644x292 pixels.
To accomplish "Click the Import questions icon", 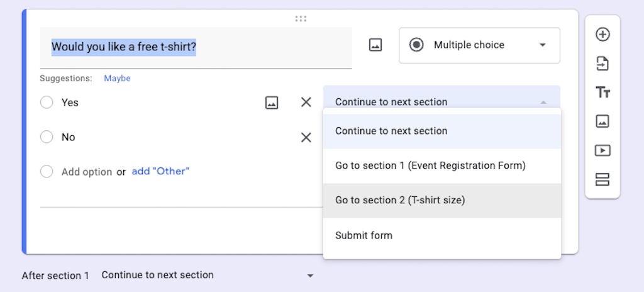I will (602, 64).
